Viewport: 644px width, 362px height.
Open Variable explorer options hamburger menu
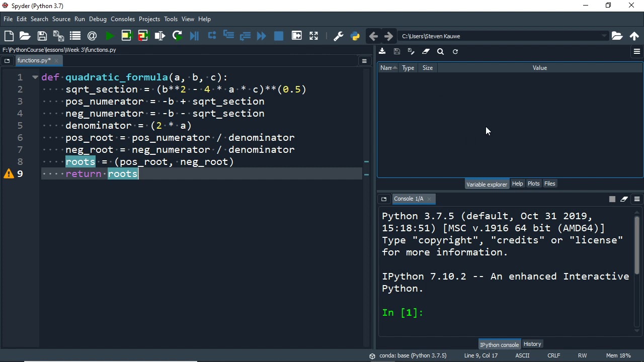point(637,51)
